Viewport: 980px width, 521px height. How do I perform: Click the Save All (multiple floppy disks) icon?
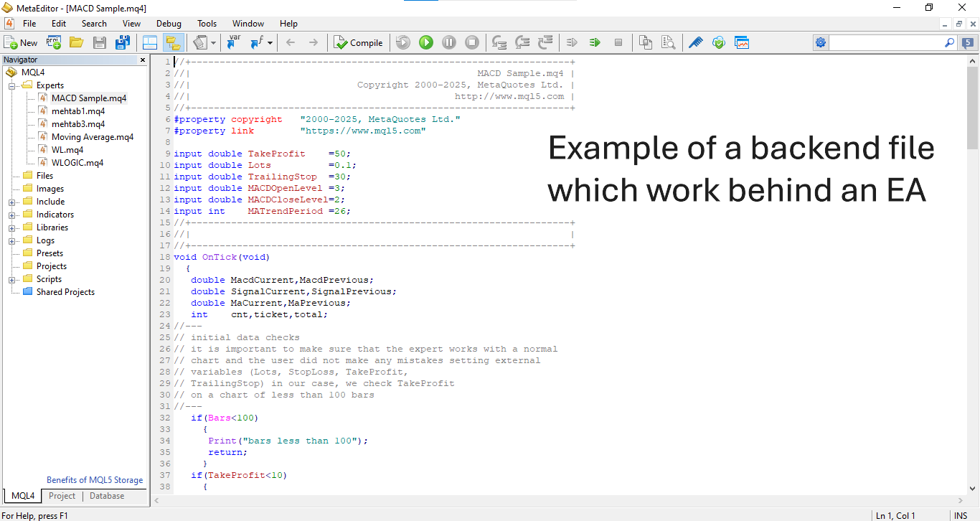pos(123,42)
